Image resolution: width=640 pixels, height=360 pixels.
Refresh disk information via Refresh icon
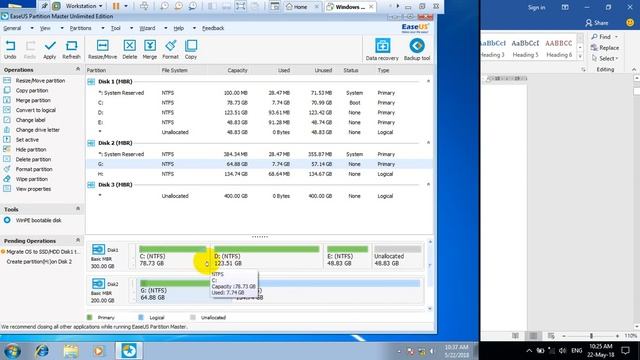pyautogui.click(x=71, y=50)
